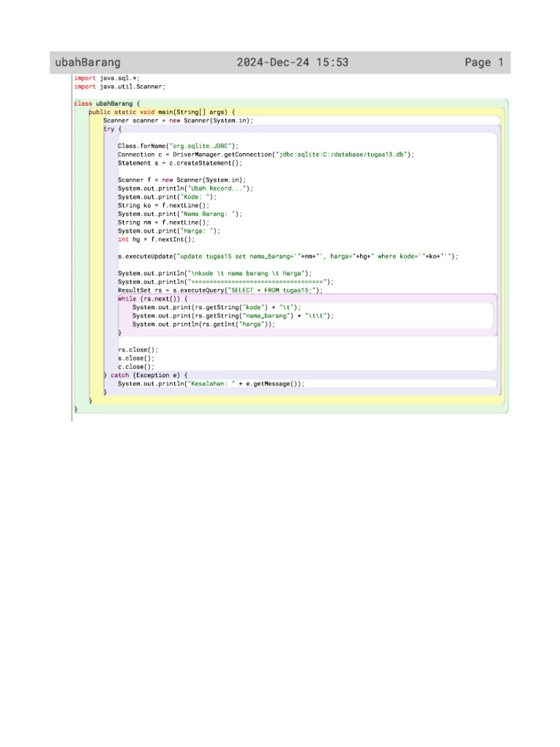Click the rs.getString("kode") print line
This screenshot has height=747, width=560.
(x=217, y=308)
